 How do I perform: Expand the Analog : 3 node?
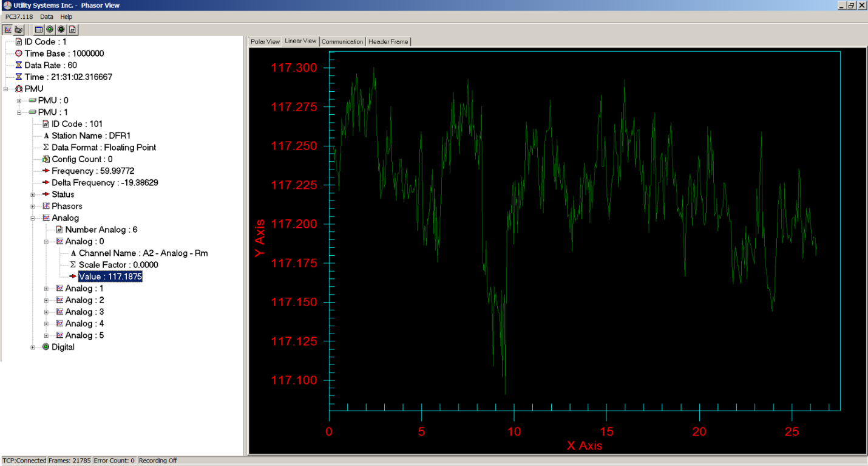[x=47, y=312]
